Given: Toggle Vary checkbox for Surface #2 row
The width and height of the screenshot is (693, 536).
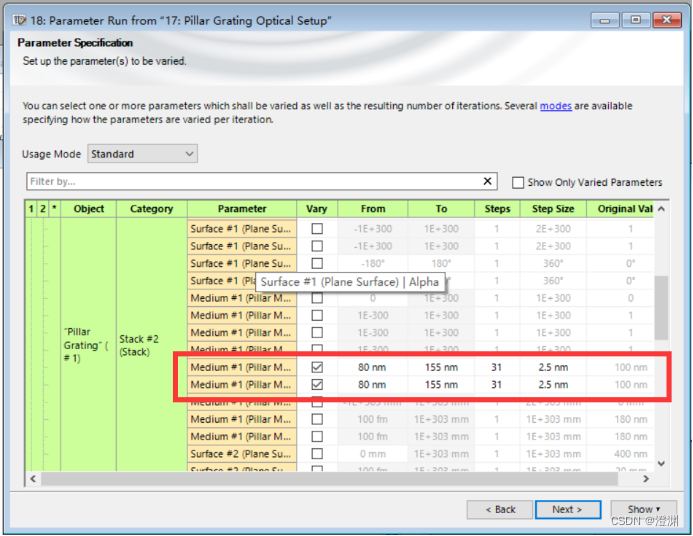Looking at the screenshot, I should click(x=317, y=454).
